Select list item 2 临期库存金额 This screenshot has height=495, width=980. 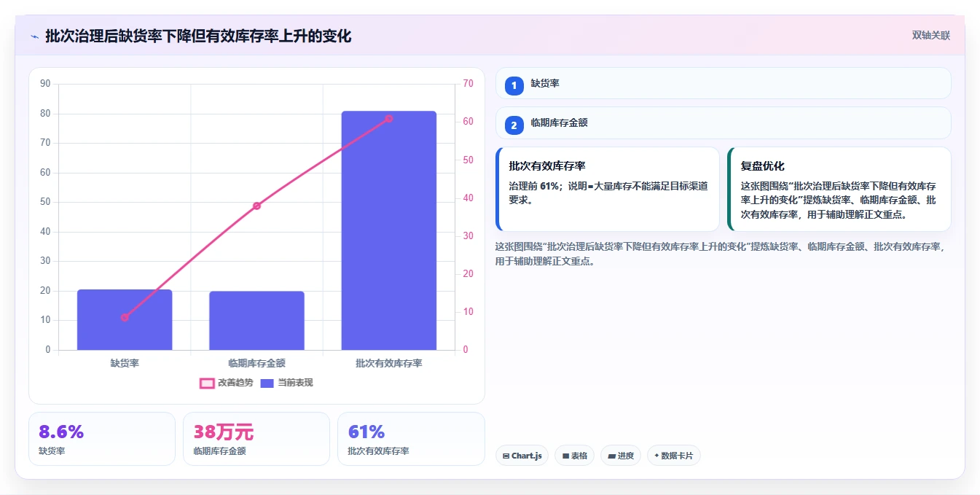click(x=723, y=122)
